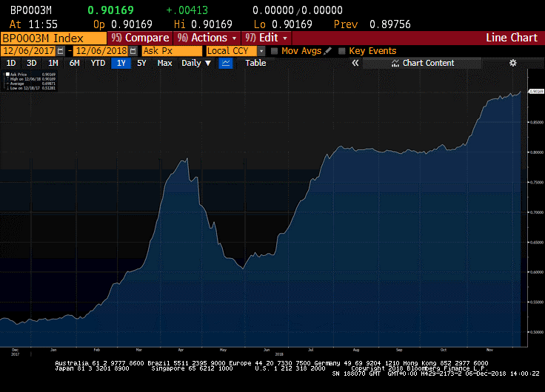Click the current value marker on price axis
This screenshot has width=545, height=392.
(x=536, y=91)
